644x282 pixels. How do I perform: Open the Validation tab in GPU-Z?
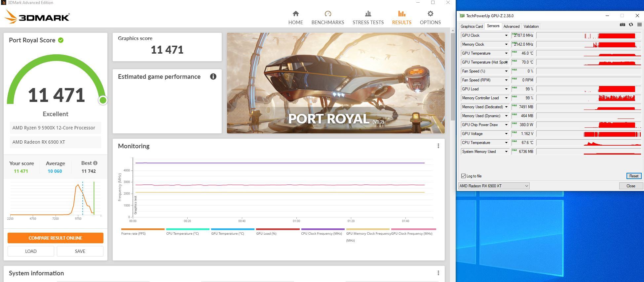tap(531, 26)
